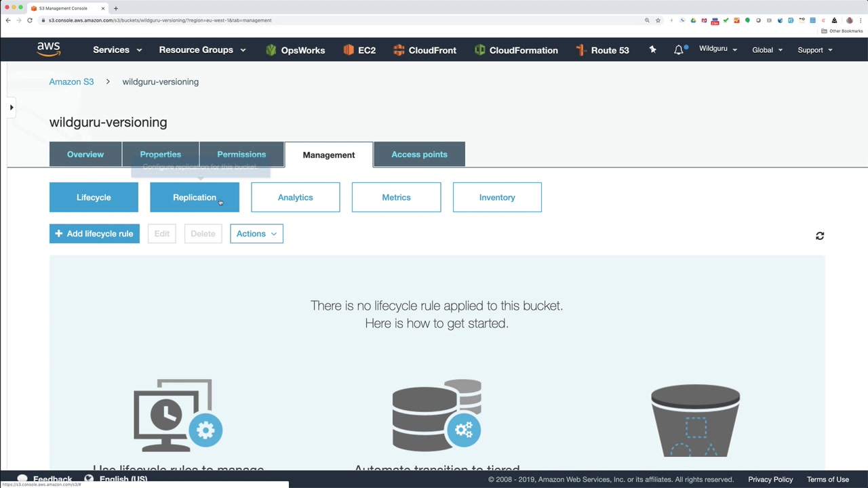
Task: Open the Global region dropdown
Action: pyautogui.click(x=768, y=50)
